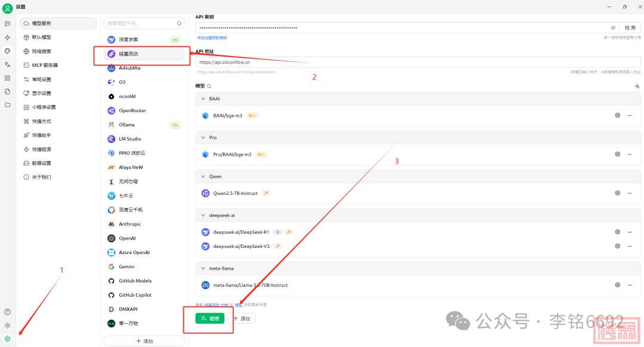
Task: Open the MCP 服务器 settings menu
Action: 45,66
